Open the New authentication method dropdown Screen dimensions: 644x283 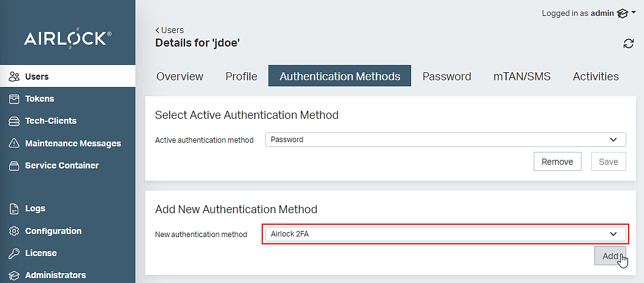[444, 234]
